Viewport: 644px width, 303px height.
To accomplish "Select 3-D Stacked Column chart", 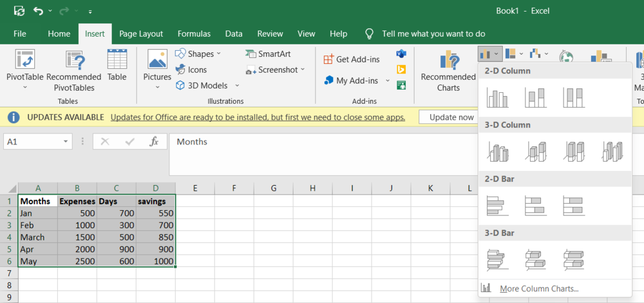I will coord(536,151).
